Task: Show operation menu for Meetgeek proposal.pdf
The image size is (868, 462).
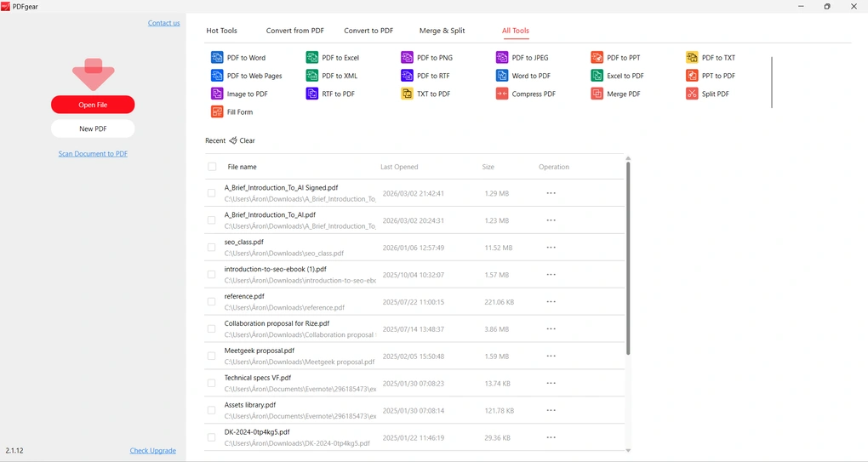Action: [x=551, y=356]
